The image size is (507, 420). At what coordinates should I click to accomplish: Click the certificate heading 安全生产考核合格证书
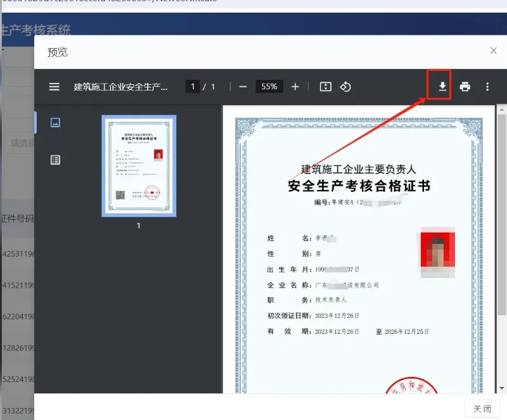[x=359, y=186]
